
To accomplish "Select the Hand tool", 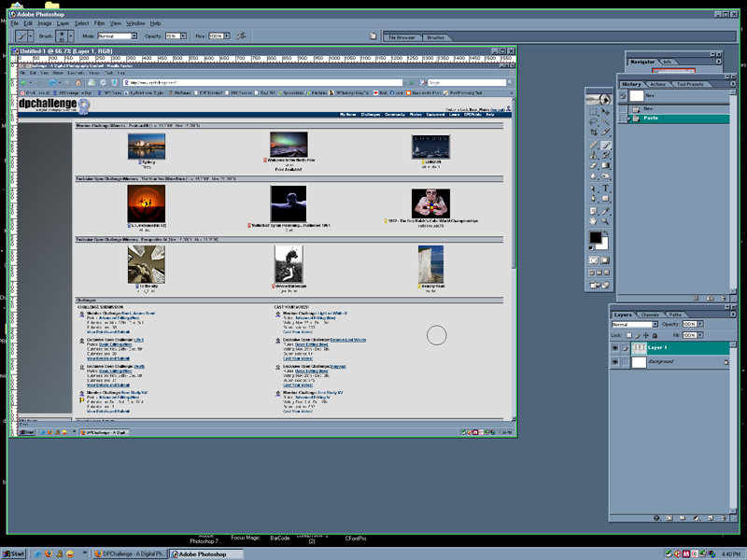I will (x=594, y=221).
